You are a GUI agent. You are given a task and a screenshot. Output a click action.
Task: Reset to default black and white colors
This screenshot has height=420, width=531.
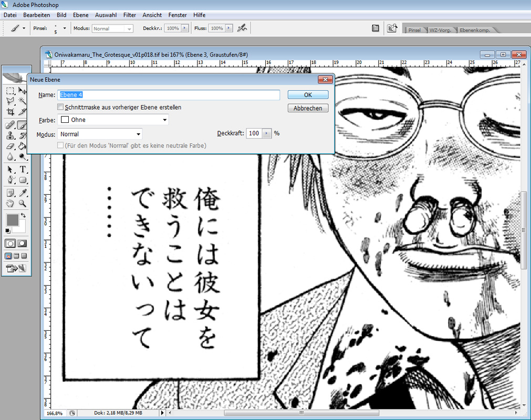pyautogui.click(x=8, y=231)
